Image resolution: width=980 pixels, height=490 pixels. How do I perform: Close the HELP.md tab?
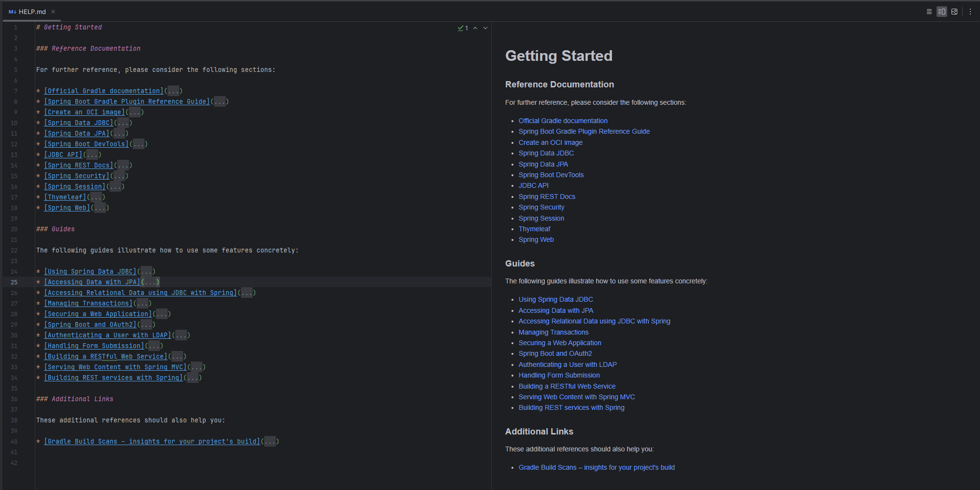53,12
